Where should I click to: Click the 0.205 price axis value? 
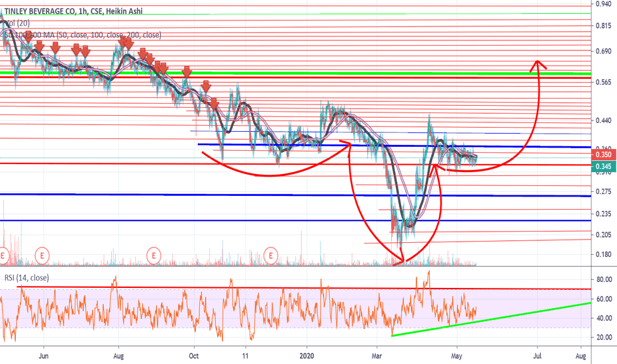coord(604,235)
